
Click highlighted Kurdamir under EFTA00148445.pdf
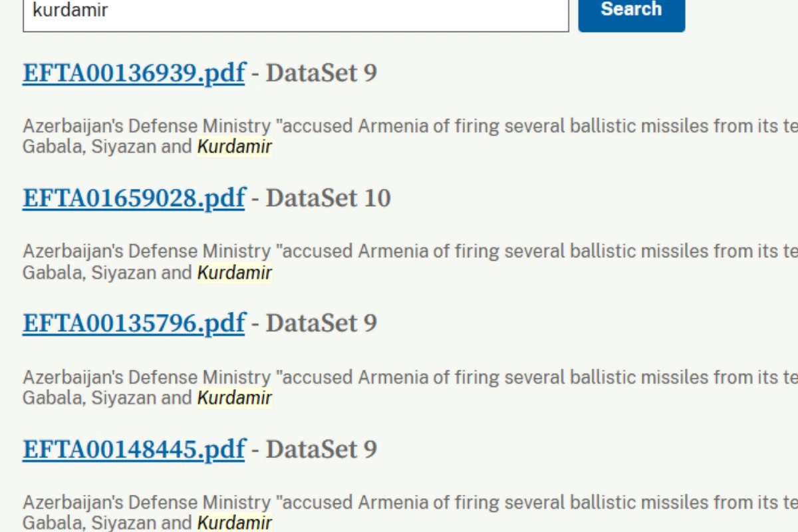(x=235, y=522)
